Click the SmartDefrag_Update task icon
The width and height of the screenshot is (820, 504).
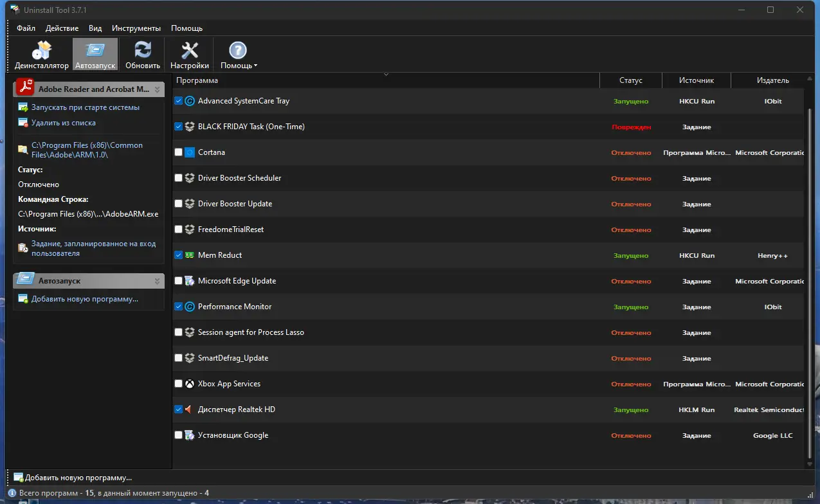[190, 358]
